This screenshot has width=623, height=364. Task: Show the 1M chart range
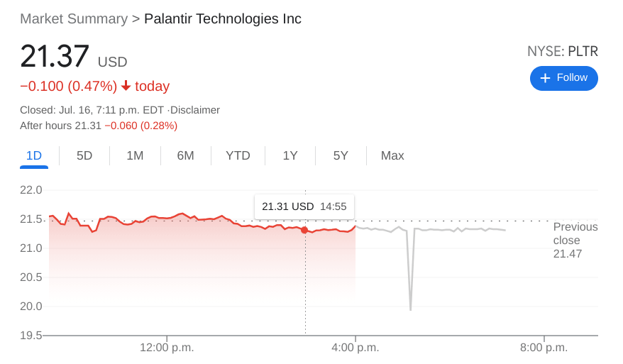coord(135,155)
